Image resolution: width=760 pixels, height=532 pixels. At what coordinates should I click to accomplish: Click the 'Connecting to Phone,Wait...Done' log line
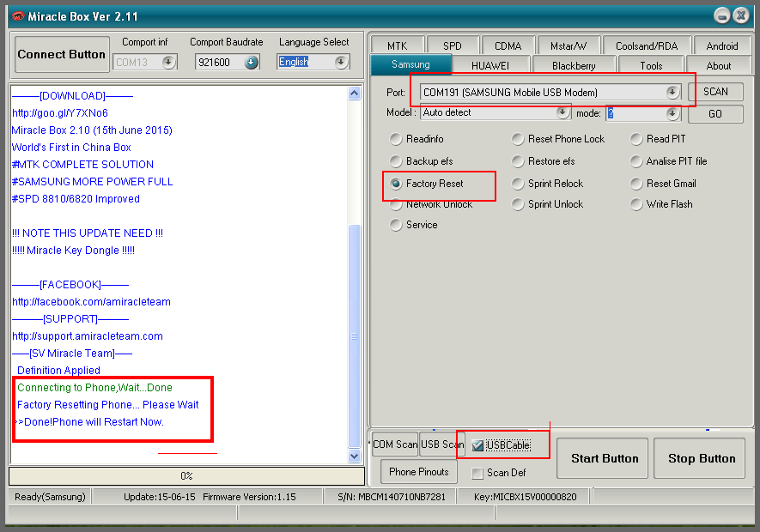[94, 388]
